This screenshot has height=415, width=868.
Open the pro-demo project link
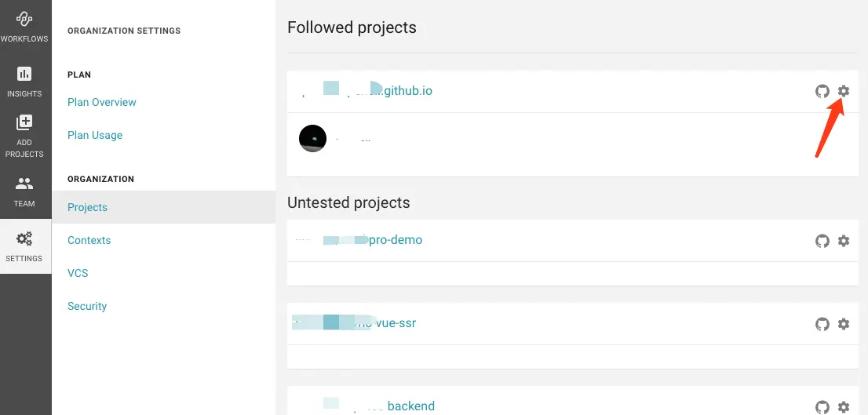(x=395, y=240)
